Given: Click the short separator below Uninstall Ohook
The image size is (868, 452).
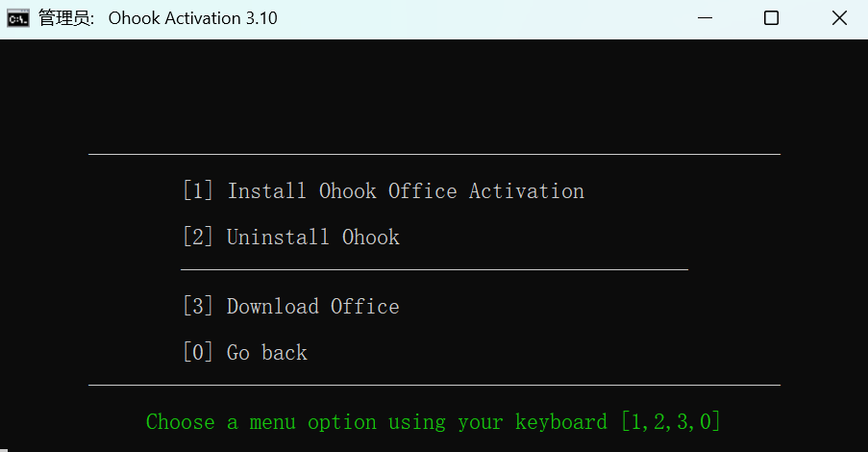Looking at the screenshot, I should click(x=434, y=270).
